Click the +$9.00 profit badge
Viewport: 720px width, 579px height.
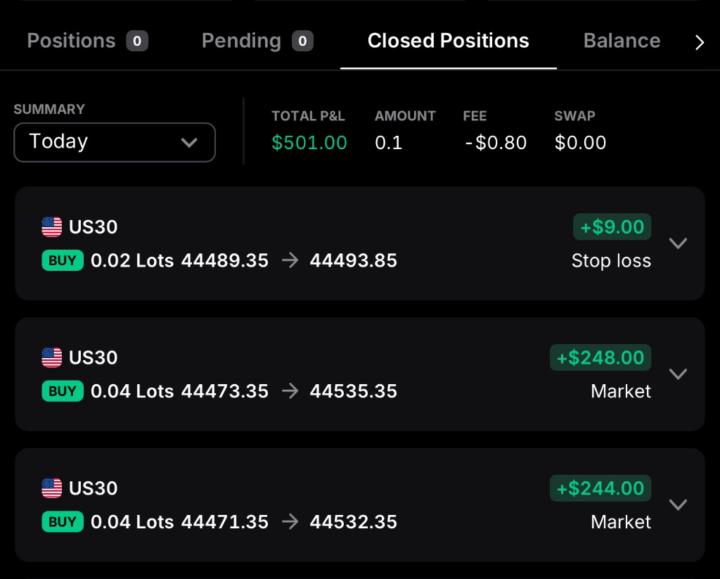tap(611, 227)
